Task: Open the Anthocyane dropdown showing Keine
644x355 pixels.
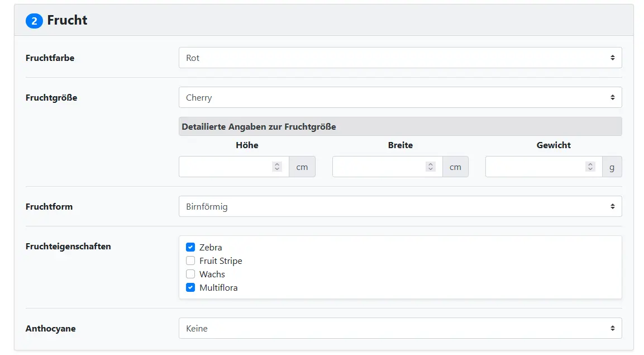Action: (x=400, y=328)
